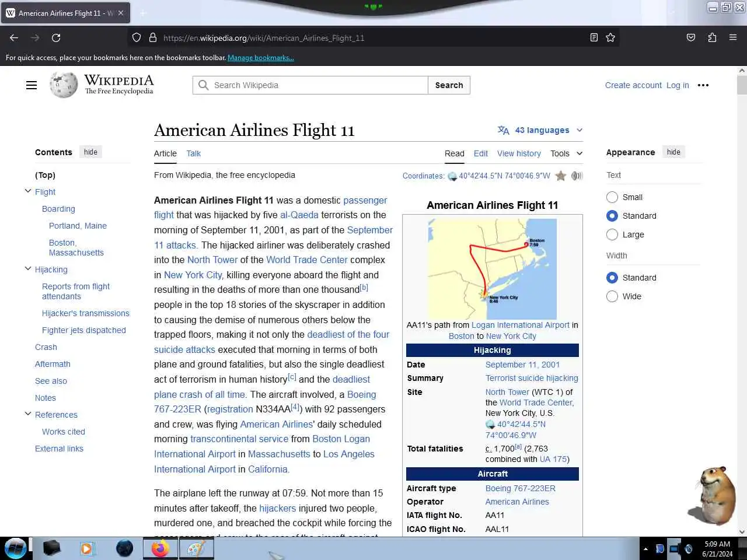This screenshot has height=560, width=747.
Task: Collapse the References section in Contents
Action: click(27, 414)
